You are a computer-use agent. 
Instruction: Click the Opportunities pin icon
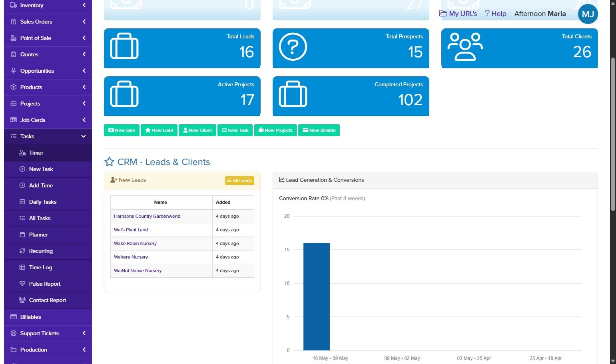[14, 71]
